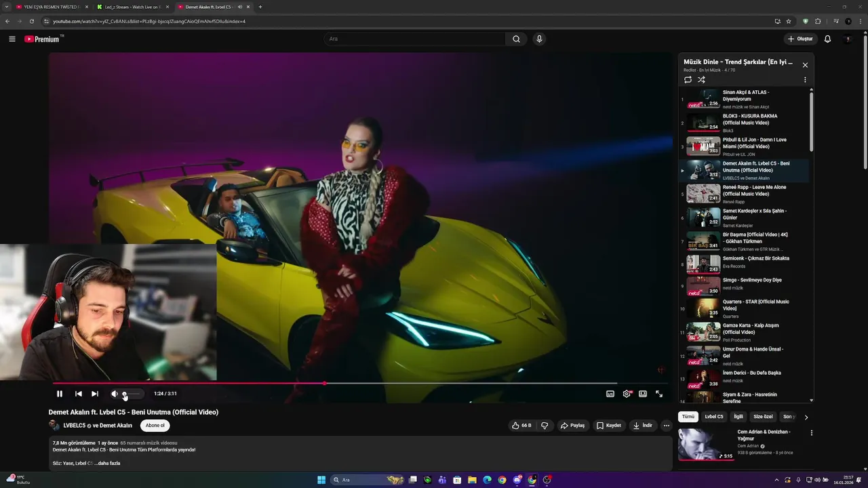Viewport: 868px width, 488px height.
Task: Open YouTube hamburger guide menu
Action: 12,39
